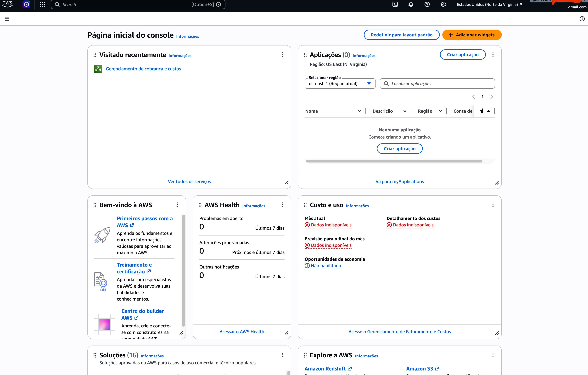Click the drag handle of Visitado recentemente widget

95,55
